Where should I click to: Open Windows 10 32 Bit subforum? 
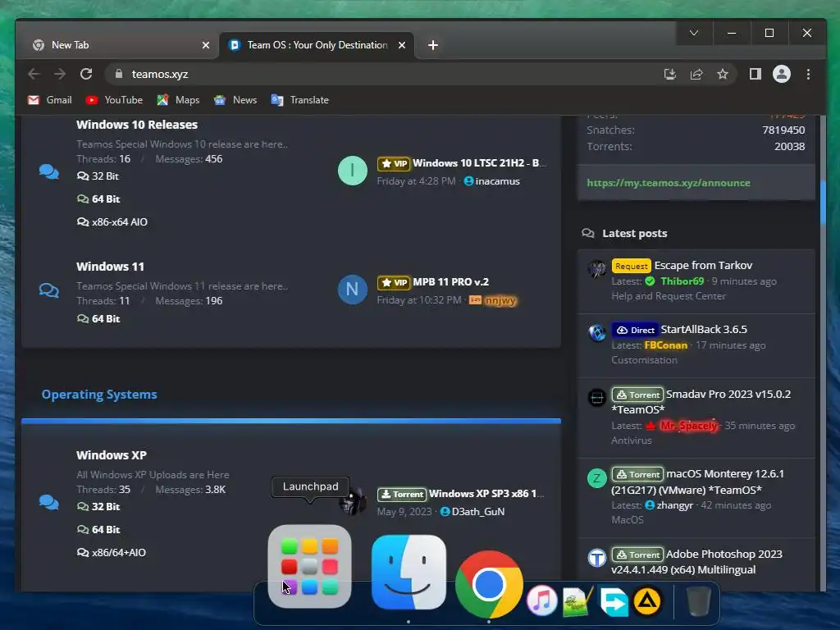tap(98, 176)
